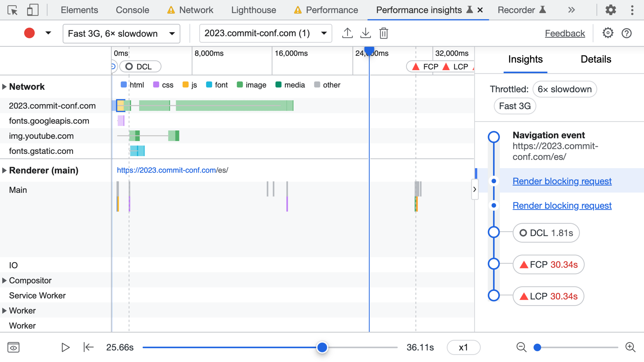The width and height of the screenshot is (644, 362).
Task: Switch to the Details tab
Action: (596, 59)
